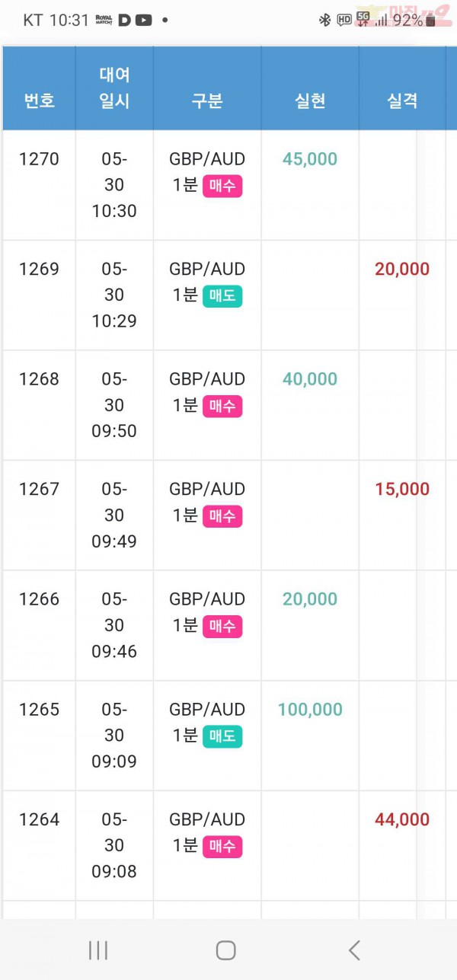Tap the YouTube notification icon in status bar

tap(143, 21)
